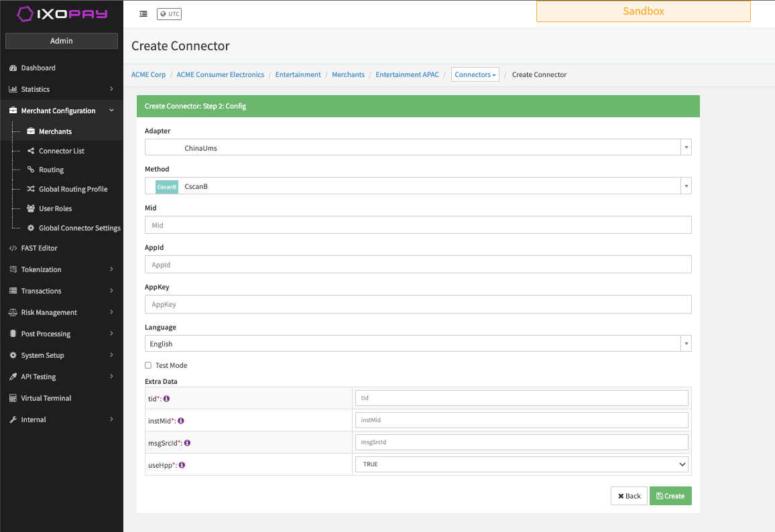The height and width of the screenshot is (532, 775).
Task: Click the info icon beside instMid
Action: 181,421
